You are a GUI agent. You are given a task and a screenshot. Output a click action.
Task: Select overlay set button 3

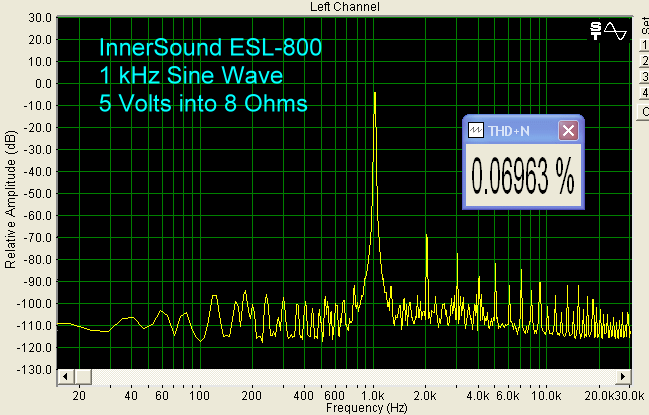(x=644, y=77)
